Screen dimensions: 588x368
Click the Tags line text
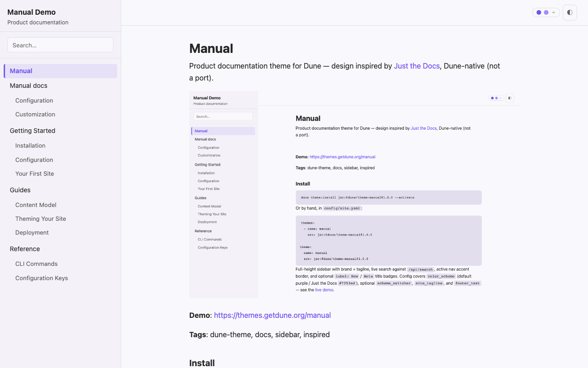coord(260,334)
